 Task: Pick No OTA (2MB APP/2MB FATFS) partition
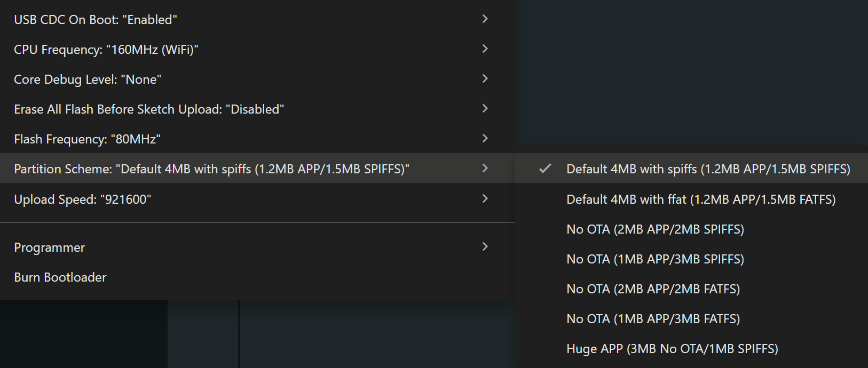(x=653, y=289)
